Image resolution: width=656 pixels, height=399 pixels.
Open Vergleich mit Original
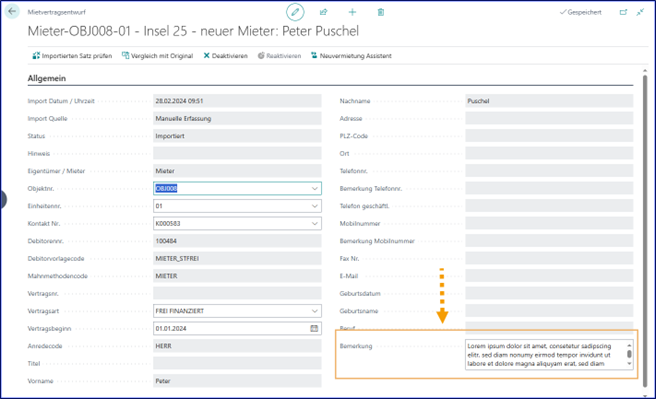(x=158, y=56)
